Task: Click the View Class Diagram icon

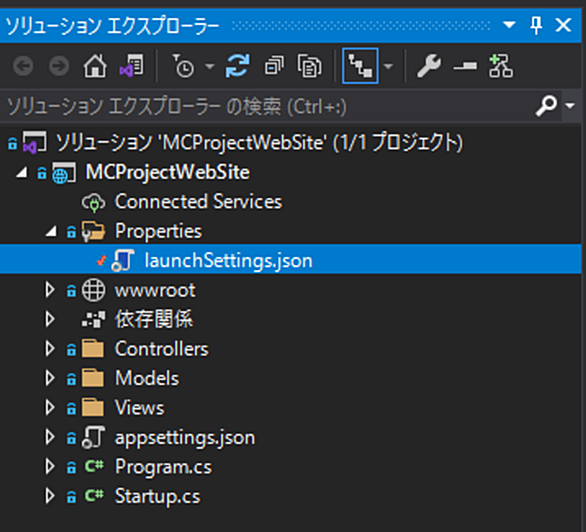Action: click(x=501, y=66)
